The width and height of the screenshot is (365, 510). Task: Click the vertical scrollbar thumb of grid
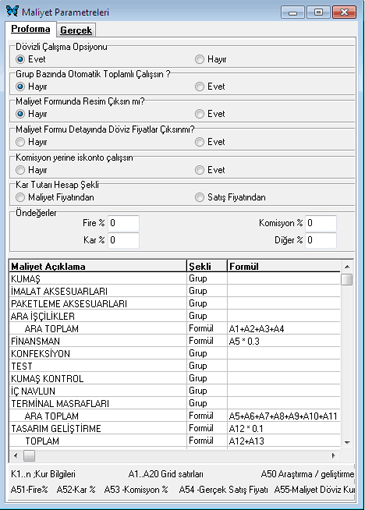(347, 280)
